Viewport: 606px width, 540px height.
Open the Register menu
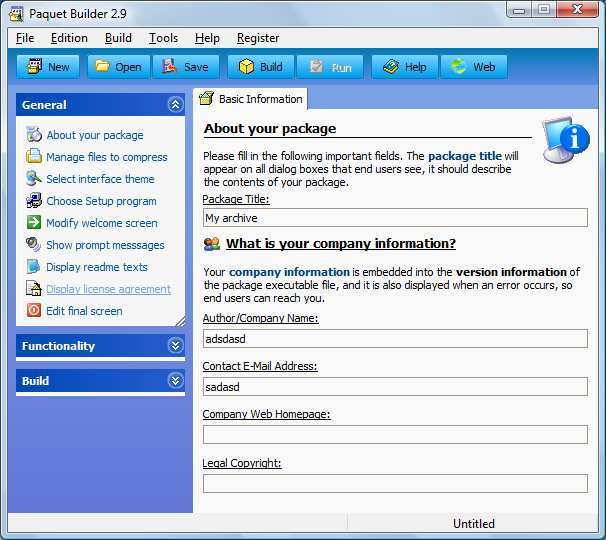coord(258,38)
